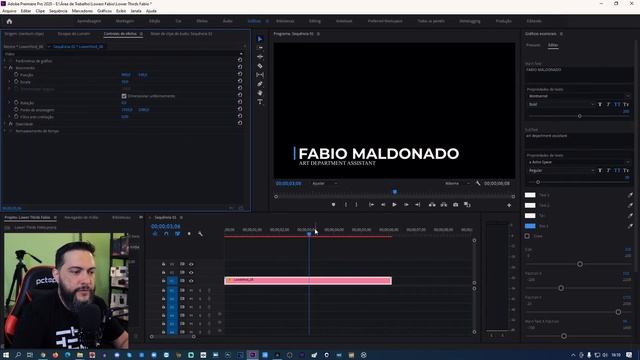
Task: Lock the top video track
Action: 163,264
